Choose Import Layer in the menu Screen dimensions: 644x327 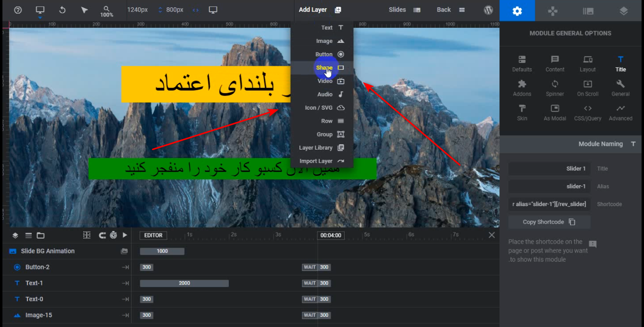click(x=322, y=161)
